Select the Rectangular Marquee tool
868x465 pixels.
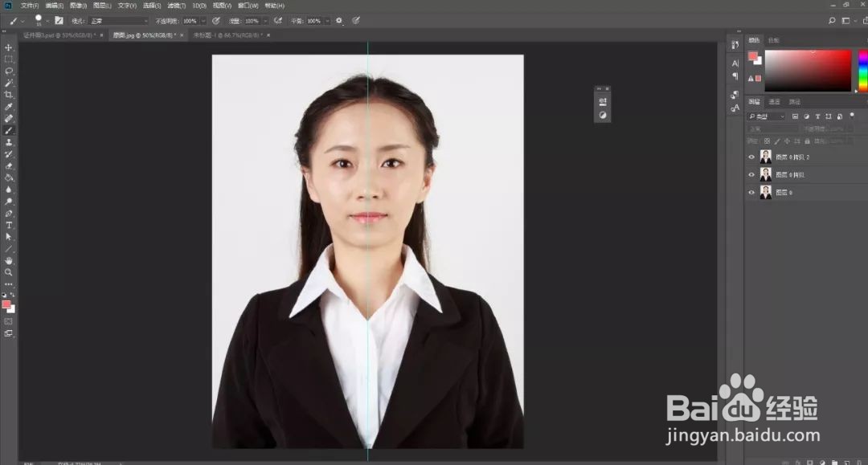[8, 59]
